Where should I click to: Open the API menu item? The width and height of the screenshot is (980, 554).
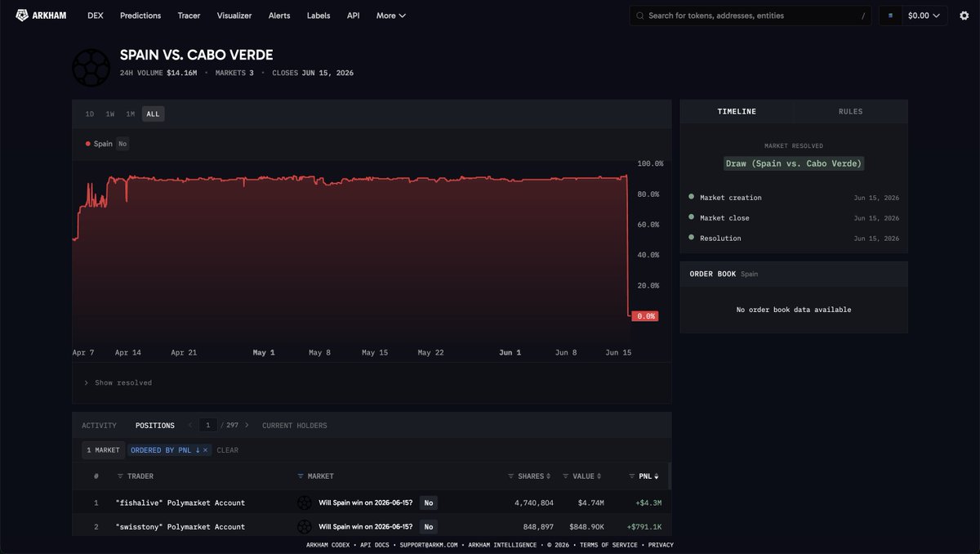click(353, 16)
